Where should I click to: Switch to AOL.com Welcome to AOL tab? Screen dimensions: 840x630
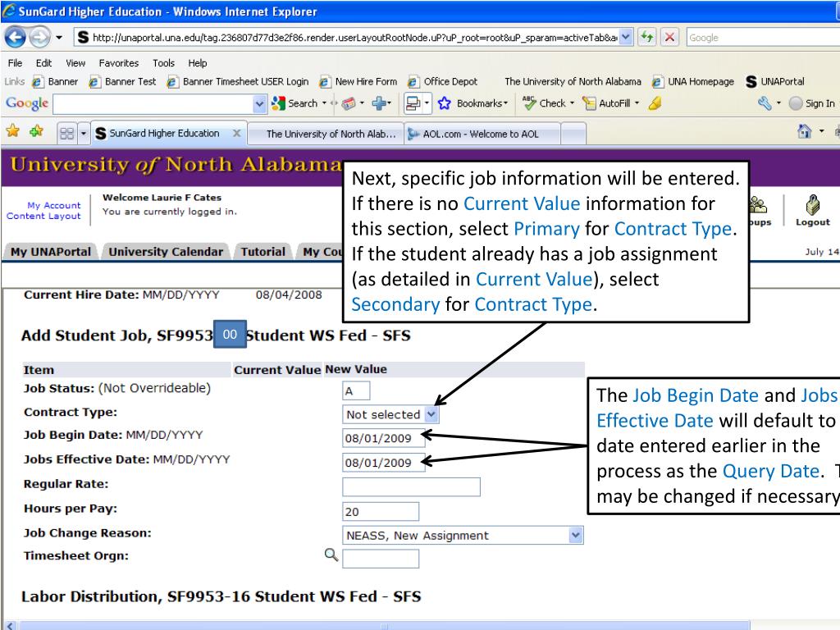[482, 134]
